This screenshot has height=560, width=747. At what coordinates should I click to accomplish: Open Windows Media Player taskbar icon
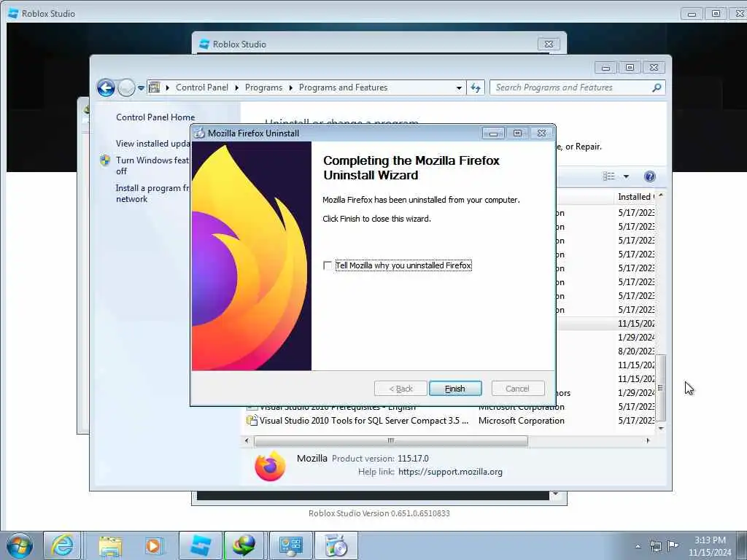click(x=153, y=545)
